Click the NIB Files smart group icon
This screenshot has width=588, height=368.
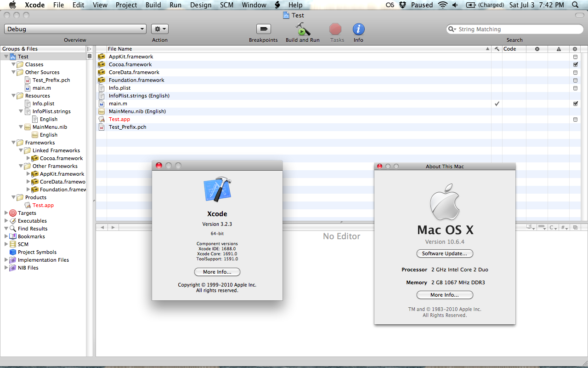[13, 268]
